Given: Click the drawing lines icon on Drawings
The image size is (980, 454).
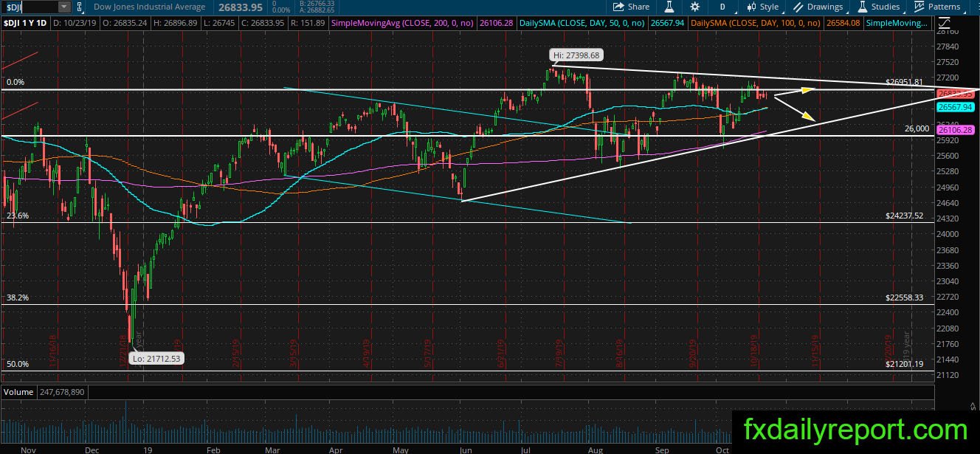Looking at the screenshot, I should 798,7.
